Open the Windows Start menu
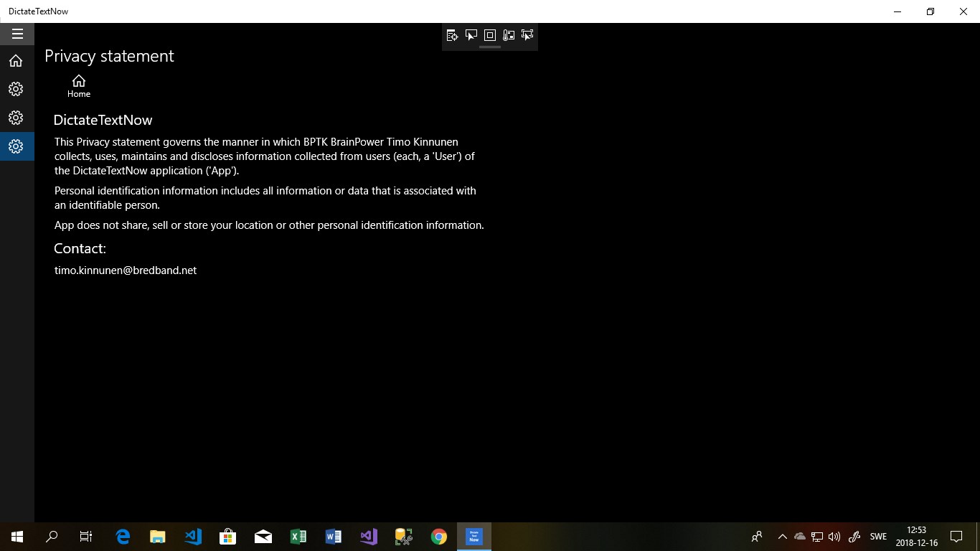This screenshot has width=980, height=551. (x=17, y=537)
